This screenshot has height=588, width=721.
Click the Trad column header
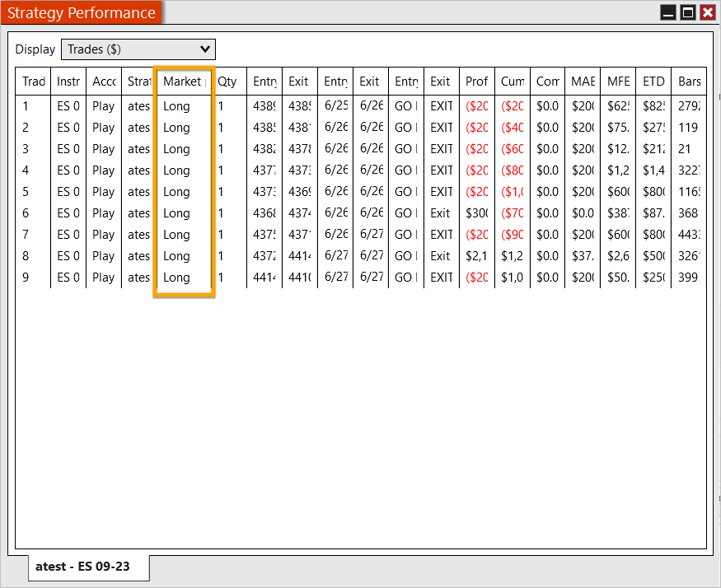pyautogui.click(x=33, y=82)
